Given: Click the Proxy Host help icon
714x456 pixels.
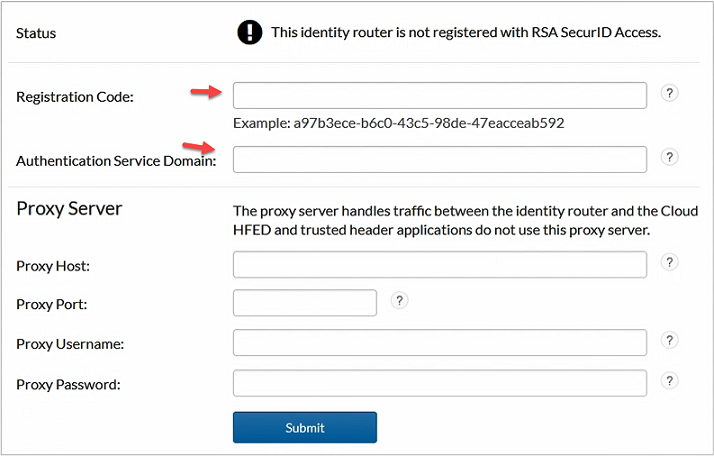Looking at the screenshot, I should click(x=670, y=262).
